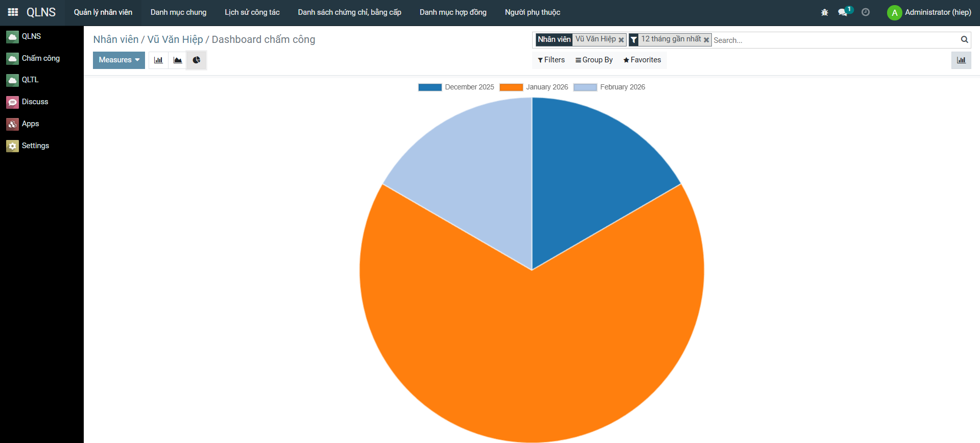Toggle December 2025 legend swatch
The height and width of the screenshot is (443, 980).
point(430,87)
